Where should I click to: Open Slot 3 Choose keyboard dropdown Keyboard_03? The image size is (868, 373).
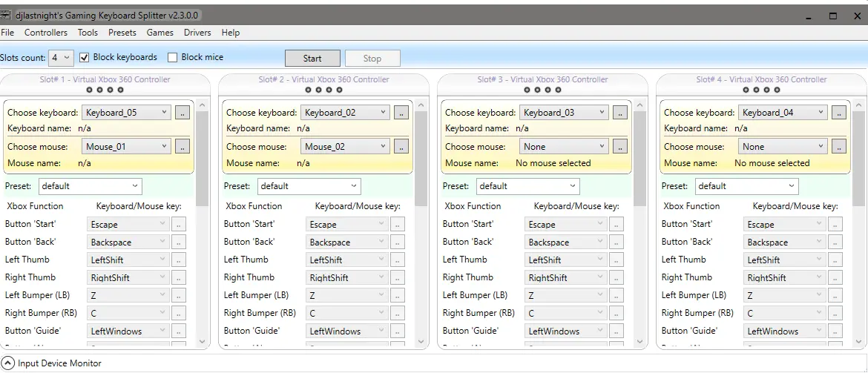(564, 112)
